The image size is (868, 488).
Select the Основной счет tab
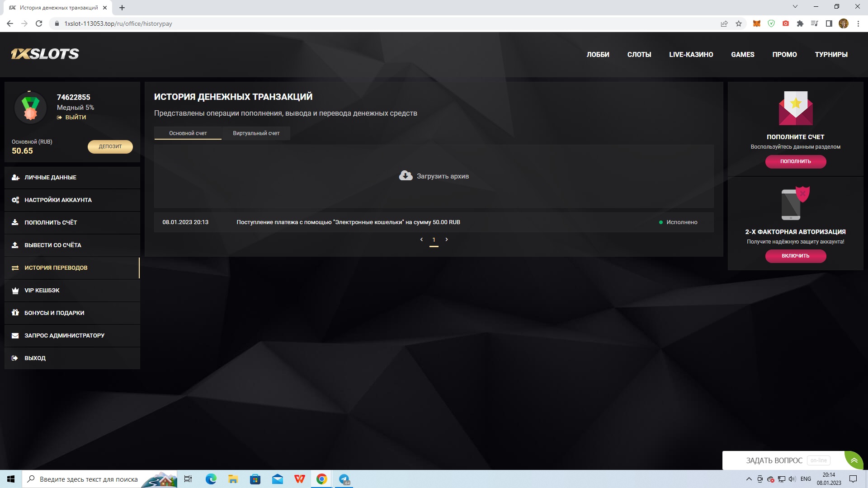[x=188, y=133]
